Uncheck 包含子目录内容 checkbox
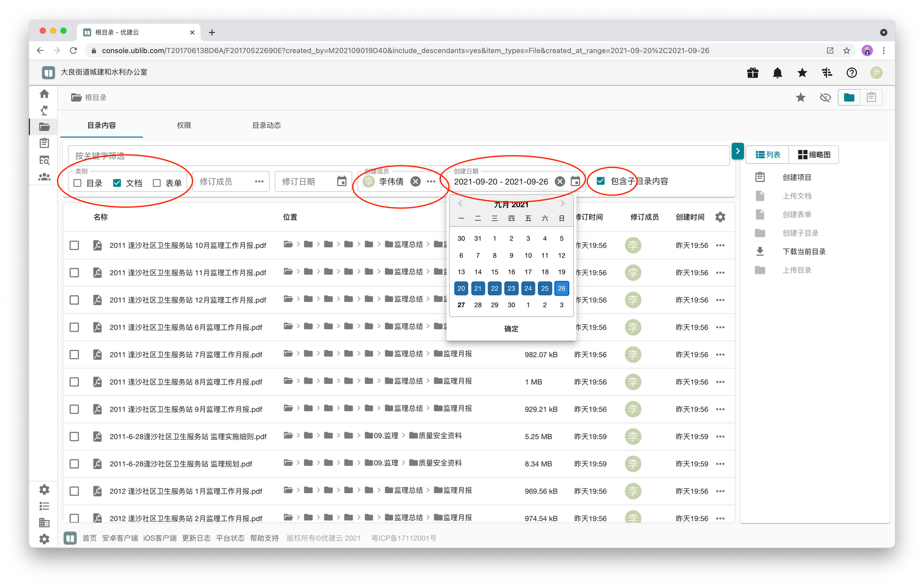Screen dimensions: 924x586 pyautogui.click(x=601, y=181)
